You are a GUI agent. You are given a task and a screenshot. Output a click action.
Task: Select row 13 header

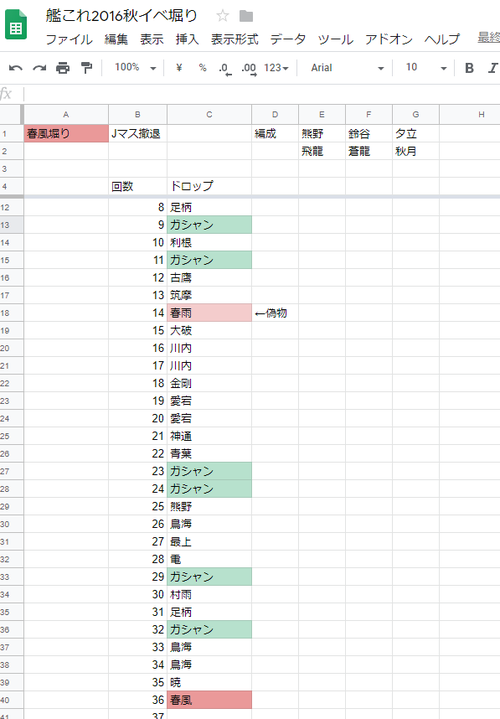pyautogui.click(x=11, y=225)
